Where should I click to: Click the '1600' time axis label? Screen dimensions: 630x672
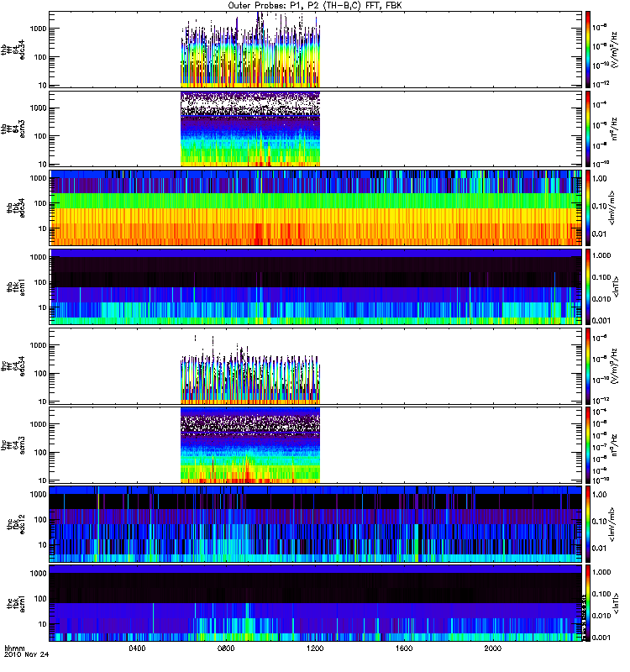[x=404, y=648]
